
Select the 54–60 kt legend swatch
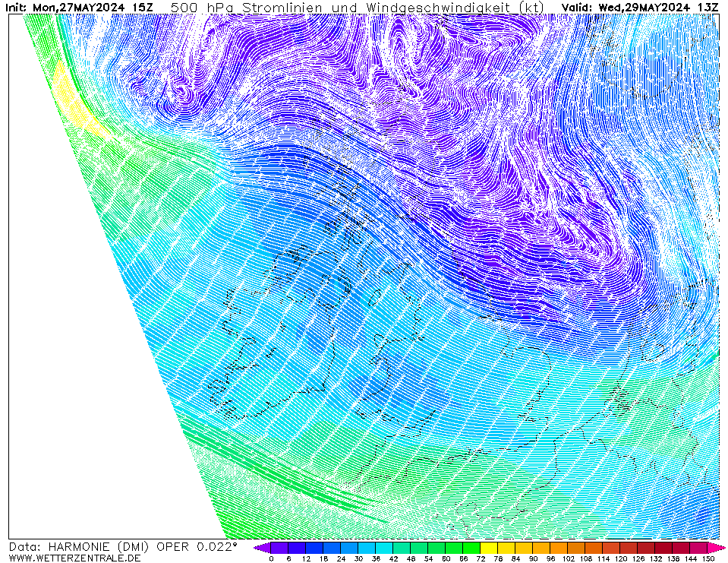coord(437,548)
